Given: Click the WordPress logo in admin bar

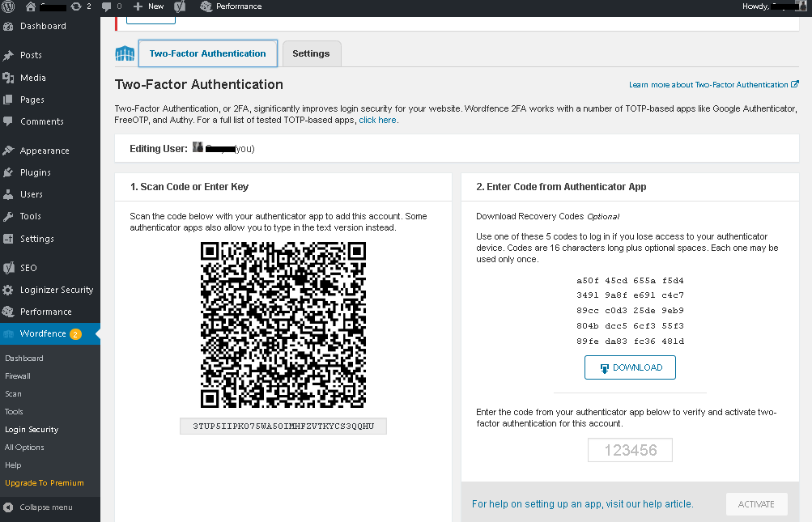Looking at the screenshot, I should pos(8,6).
